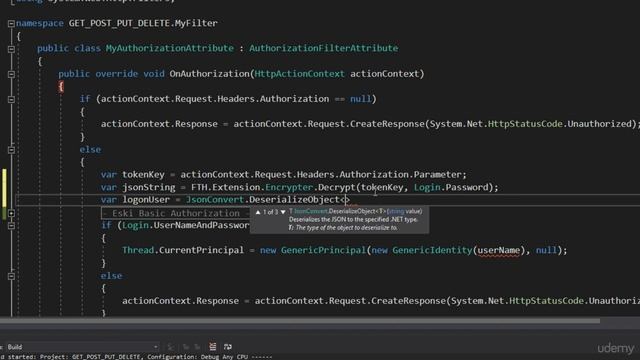The image size is (640, 360).
Task: Click the horizontal editor scrollbar
Action: (x=300, y=321)
